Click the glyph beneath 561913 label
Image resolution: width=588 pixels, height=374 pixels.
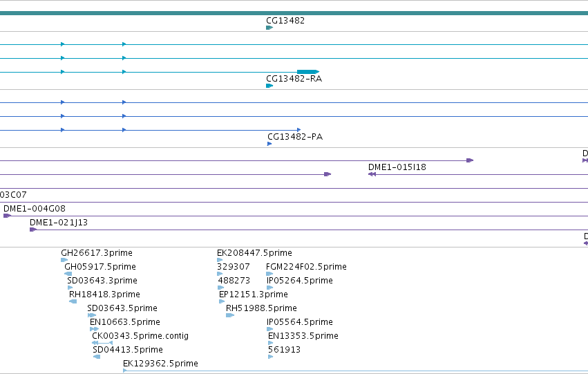pos(270,357)
